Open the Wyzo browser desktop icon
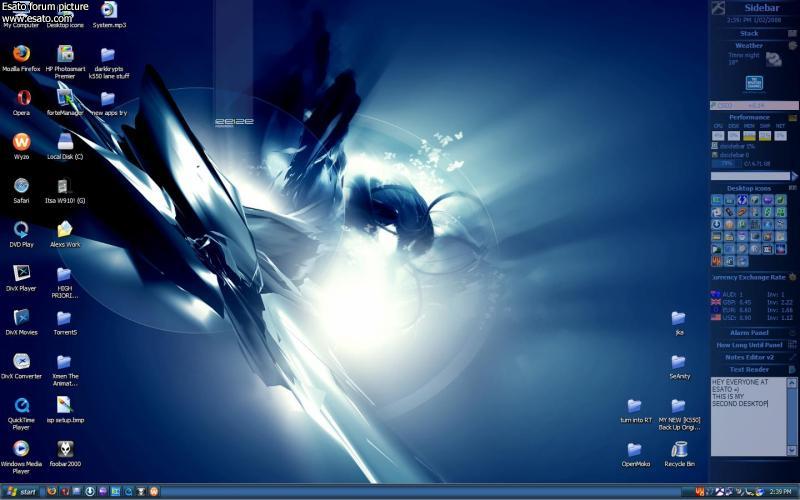Image resolution: width=800 pixels, height=500 pixels. pyautogui.click(x=21, y=146)
